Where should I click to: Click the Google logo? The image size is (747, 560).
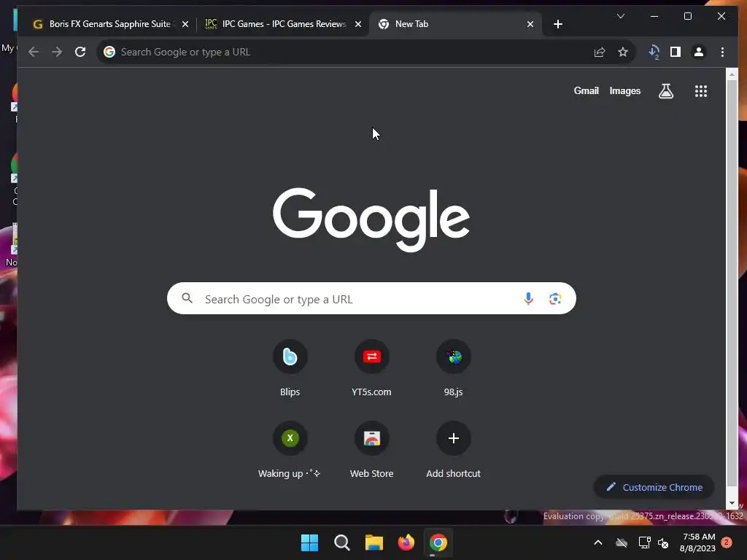pyautogui.click(x=371, y=219)
